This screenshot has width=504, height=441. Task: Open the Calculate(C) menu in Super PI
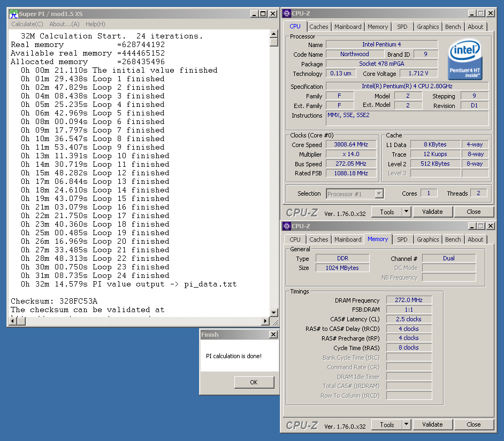click(x=27, y=24)
